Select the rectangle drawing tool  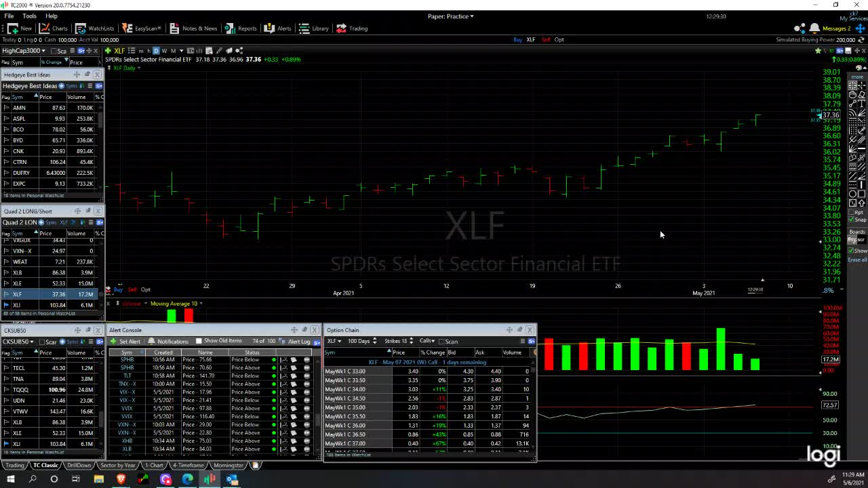[862, 194]
